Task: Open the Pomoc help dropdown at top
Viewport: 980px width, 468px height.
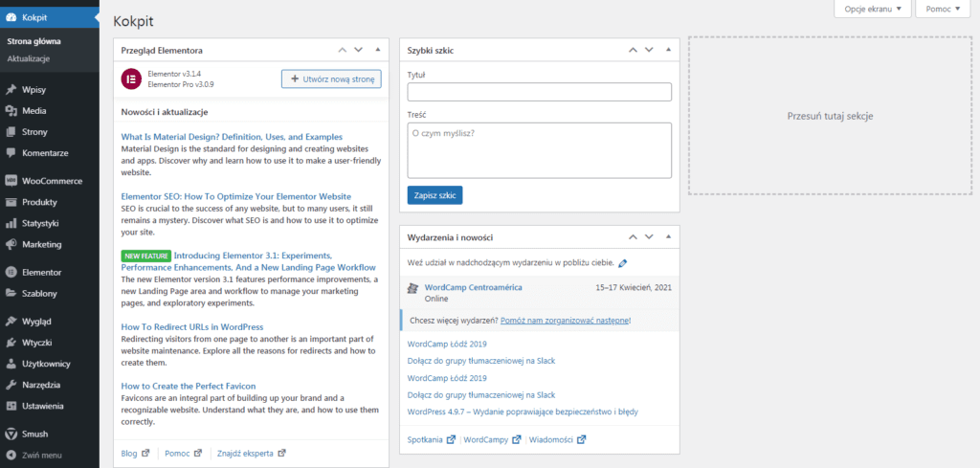Action: [943, 9]
